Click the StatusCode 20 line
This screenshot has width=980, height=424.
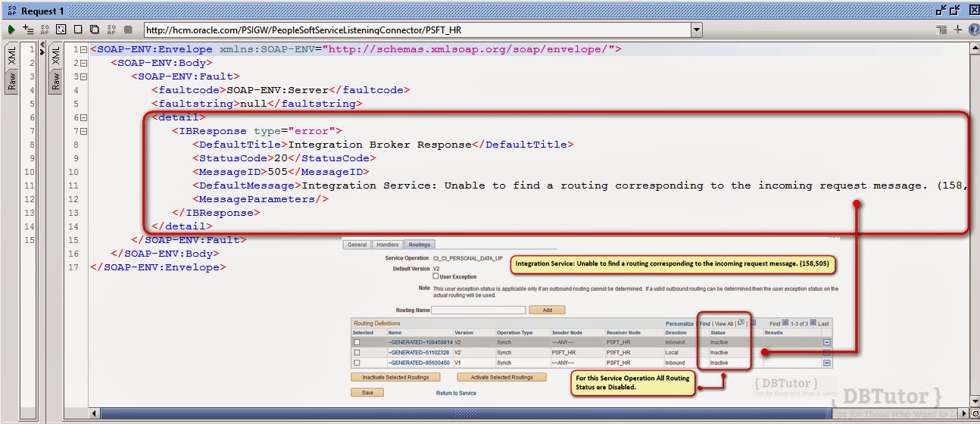[284, 158]
